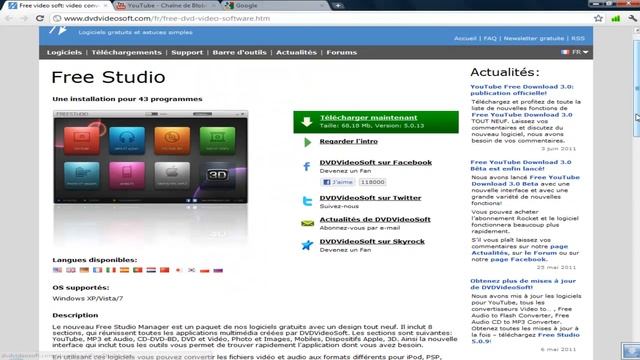
Task: Select the Japanese flag language icon
Action: click(178, 270)
